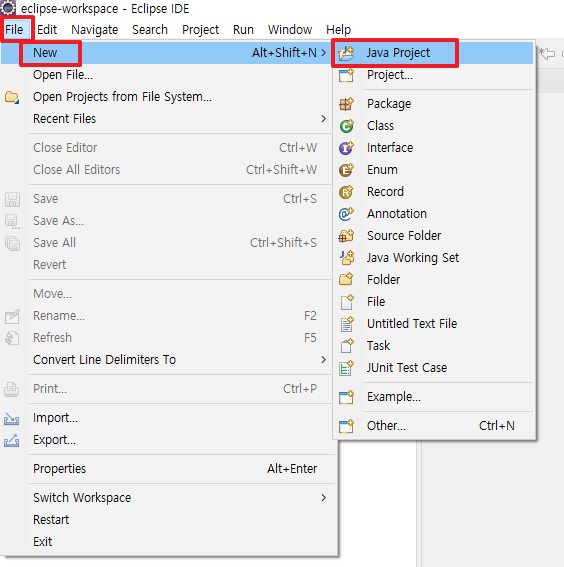The height and width of the screenshot is (567, 564).
Task: Click the green Class icon
Action: click(346, 126)
